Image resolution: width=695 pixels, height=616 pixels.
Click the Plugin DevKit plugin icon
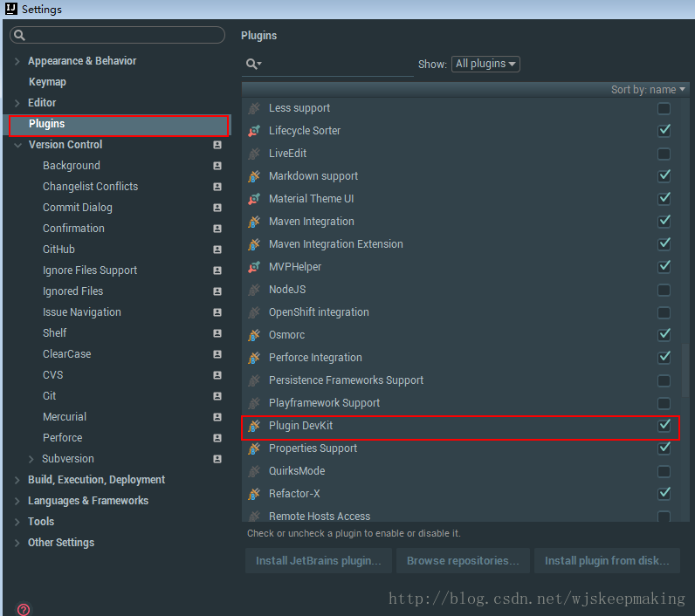coord(254,426)
